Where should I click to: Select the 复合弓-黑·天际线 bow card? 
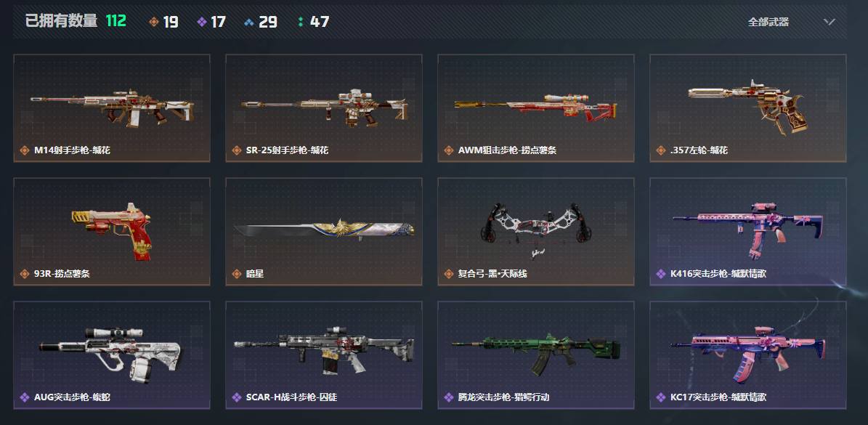click(536, 231)
